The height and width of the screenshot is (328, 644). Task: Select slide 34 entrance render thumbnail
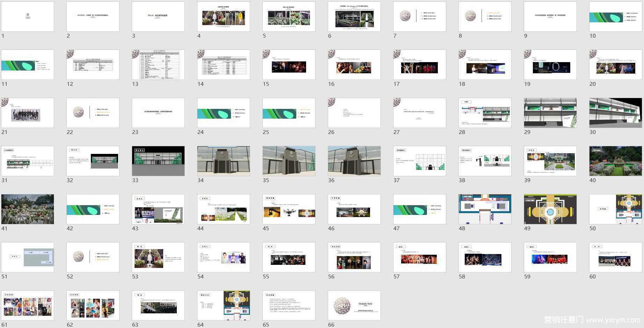tap(224, 161)
